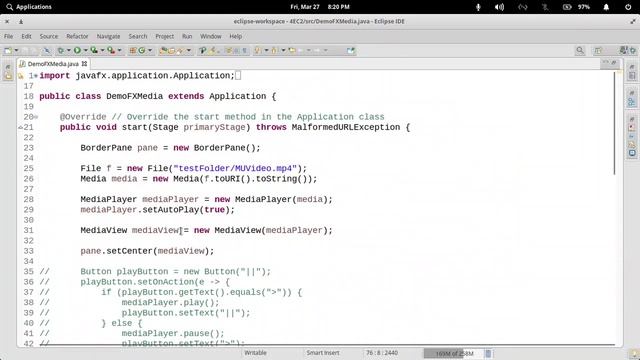Open the Applications launcher in top bar
640x360 pixels.
[29, 7]
